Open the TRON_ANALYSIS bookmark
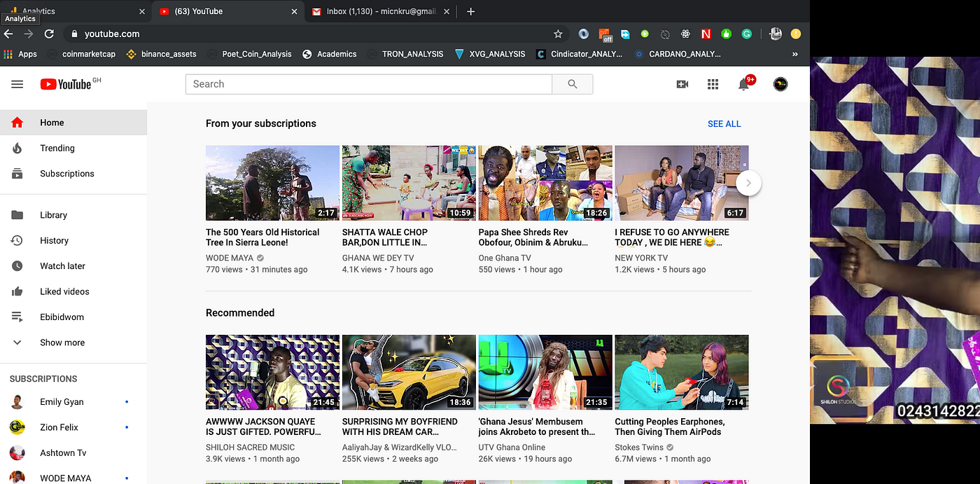 point(406,54)
